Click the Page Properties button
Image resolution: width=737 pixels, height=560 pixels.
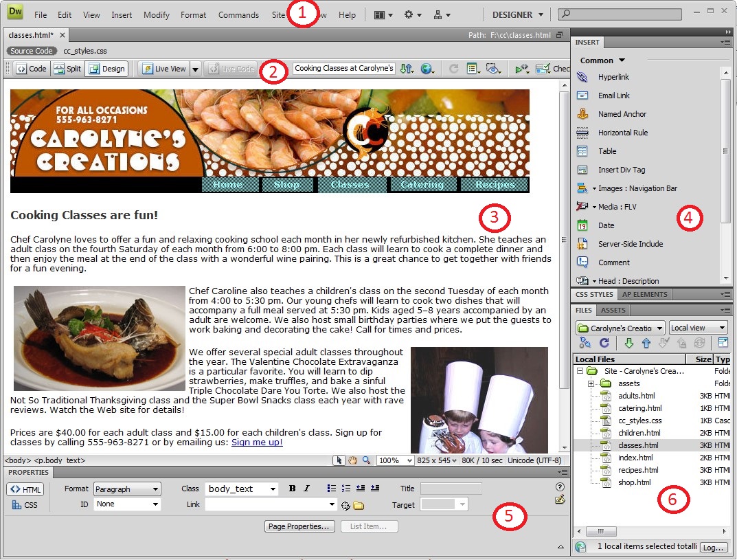click(299, 526)
